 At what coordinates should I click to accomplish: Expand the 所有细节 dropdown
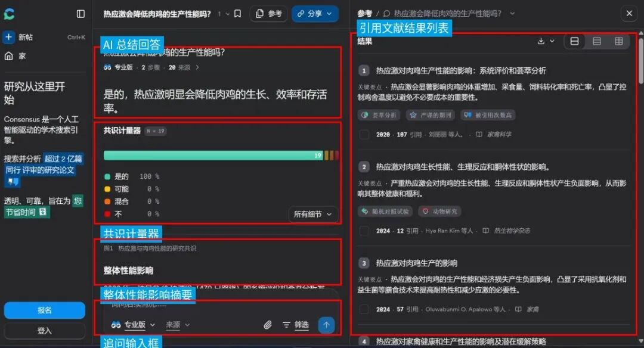313,214
